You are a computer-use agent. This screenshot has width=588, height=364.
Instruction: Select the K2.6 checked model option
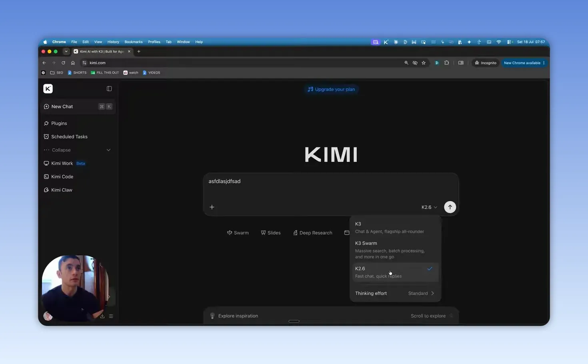395,272
